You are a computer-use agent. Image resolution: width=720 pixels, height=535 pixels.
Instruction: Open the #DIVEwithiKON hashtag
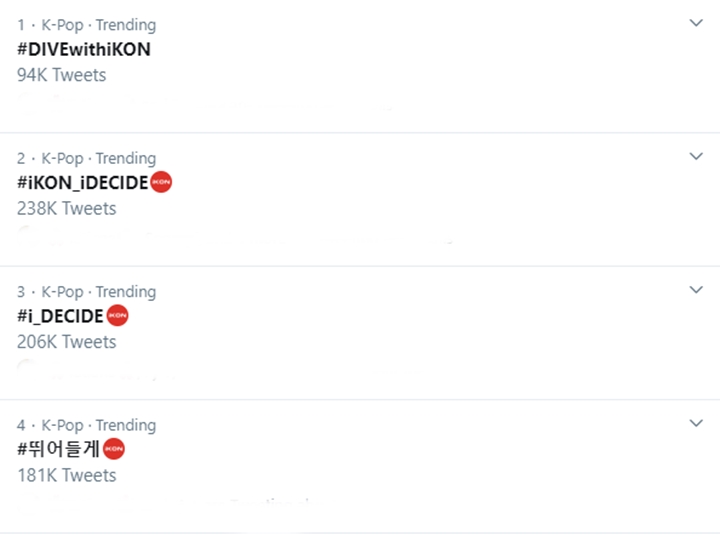[84, 48]
